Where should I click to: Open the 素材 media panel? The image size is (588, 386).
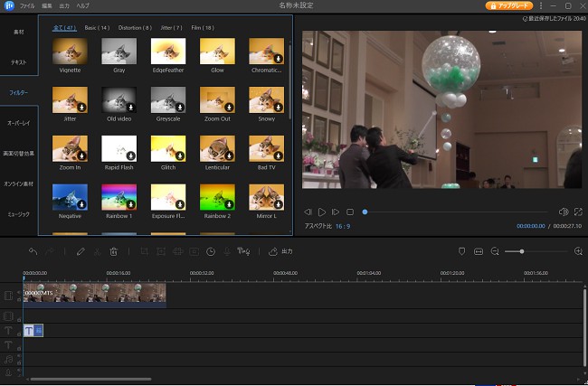click(x=19, y=32)
